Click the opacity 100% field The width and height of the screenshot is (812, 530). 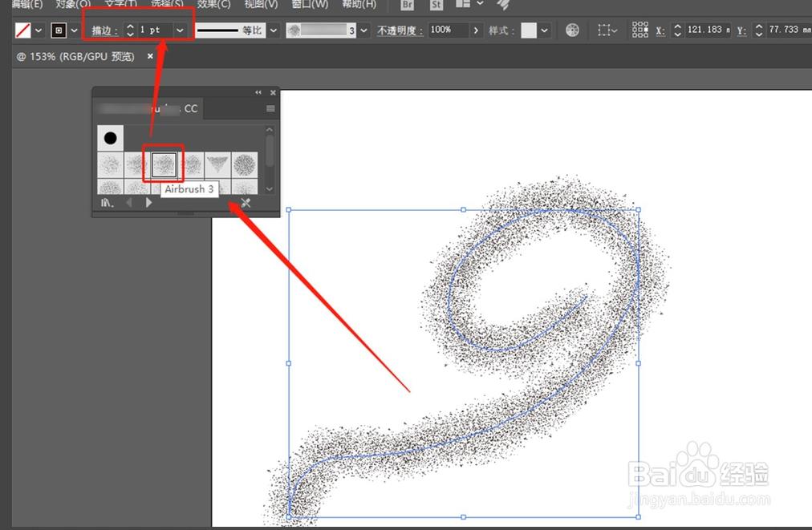coord(448,30)
